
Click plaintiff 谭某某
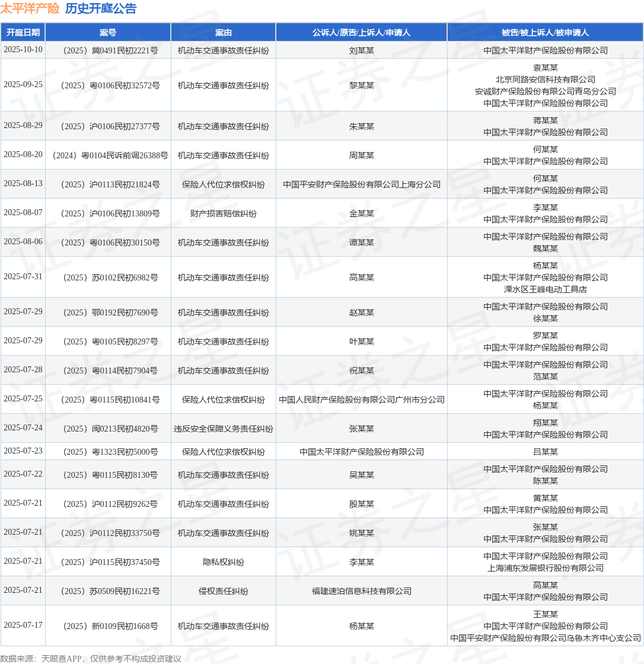[361, 242]
